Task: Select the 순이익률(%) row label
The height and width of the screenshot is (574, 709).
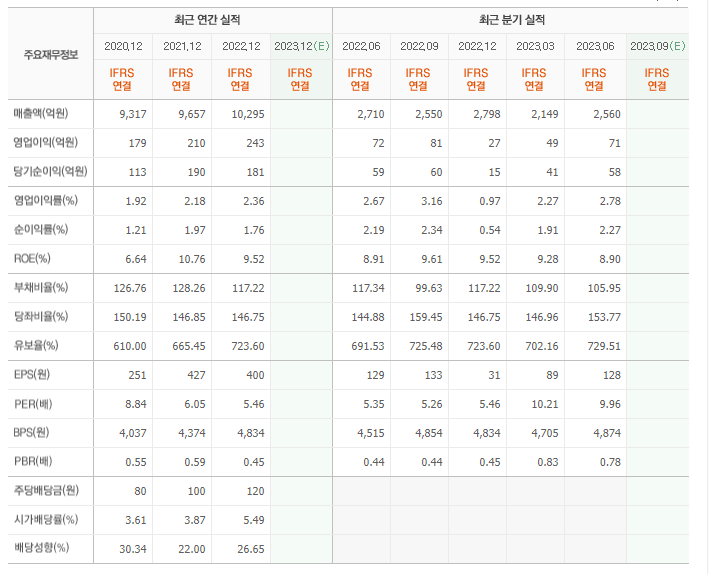Action: [41, 229]
